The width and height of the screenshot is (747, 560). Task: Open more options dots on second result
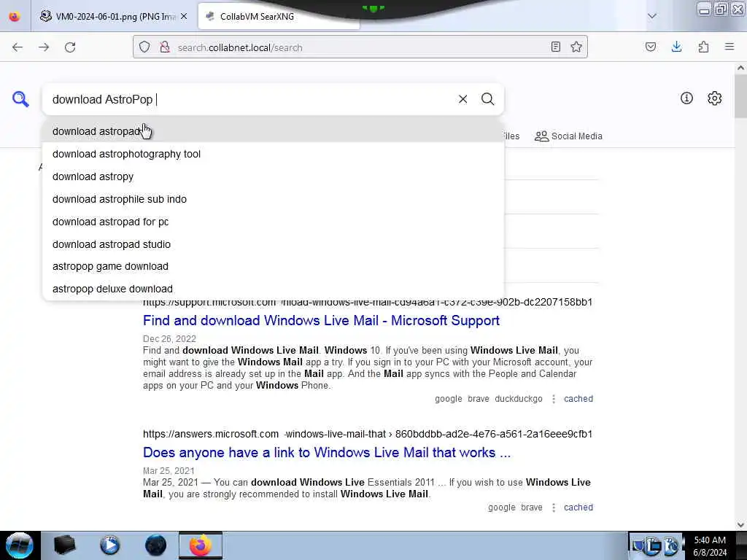(553, 507)
